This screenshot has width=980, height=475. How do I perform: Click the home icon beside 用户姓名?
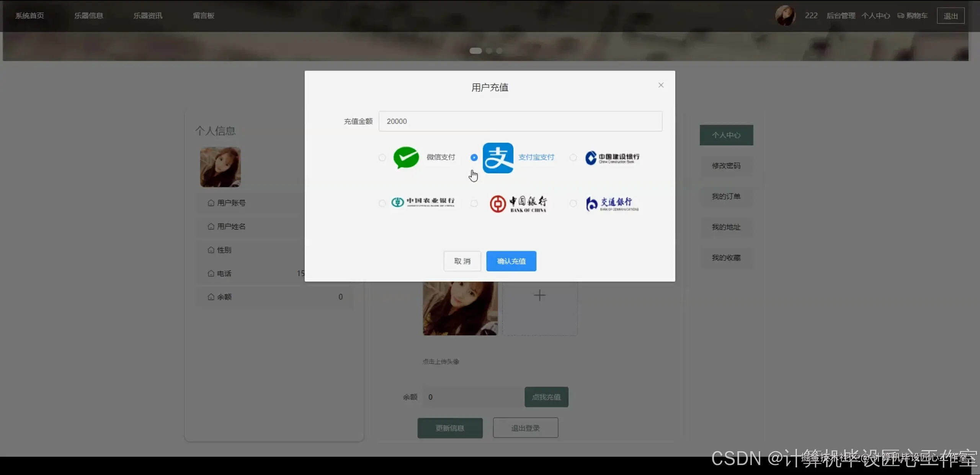click(x=211, y=226)
